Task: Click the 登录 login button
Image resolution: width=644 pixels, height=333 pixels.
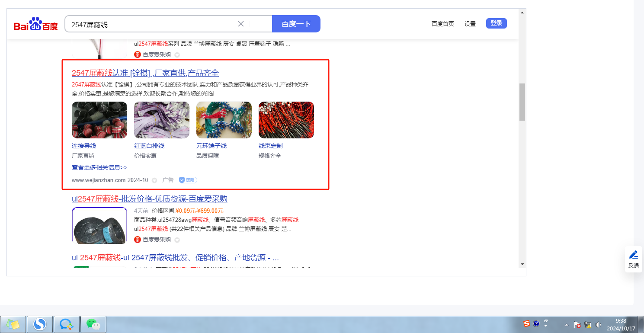Action: (497, 23)
